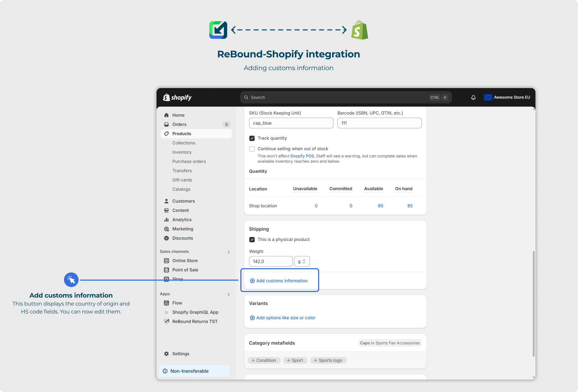Screen dimensions: 578x392
Task: Click the Unavailable value 0
Action: [316, 206]
